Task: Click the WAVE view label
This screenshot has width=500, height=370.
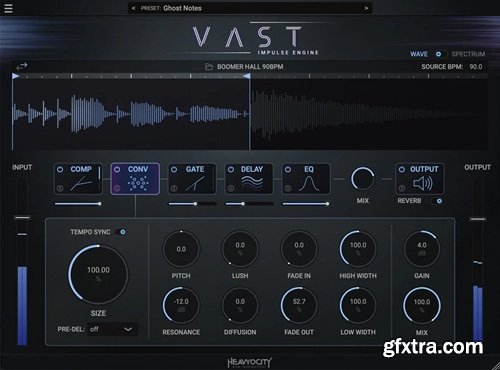Action: [x=419, y=54]
